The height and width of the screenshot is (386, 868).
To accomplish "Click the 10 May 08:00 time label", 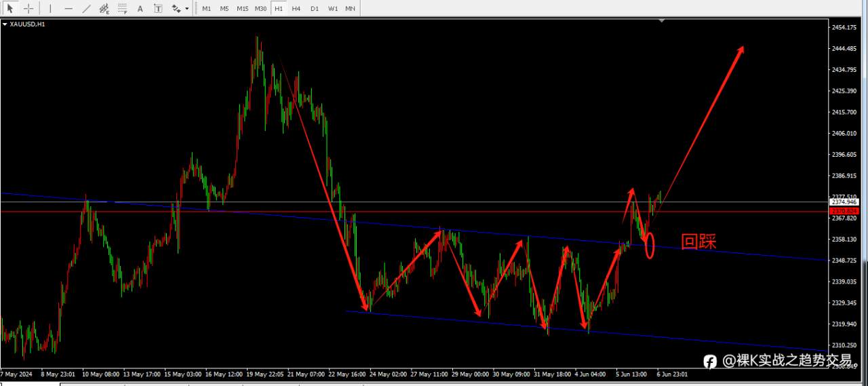I will pos(100,374).
